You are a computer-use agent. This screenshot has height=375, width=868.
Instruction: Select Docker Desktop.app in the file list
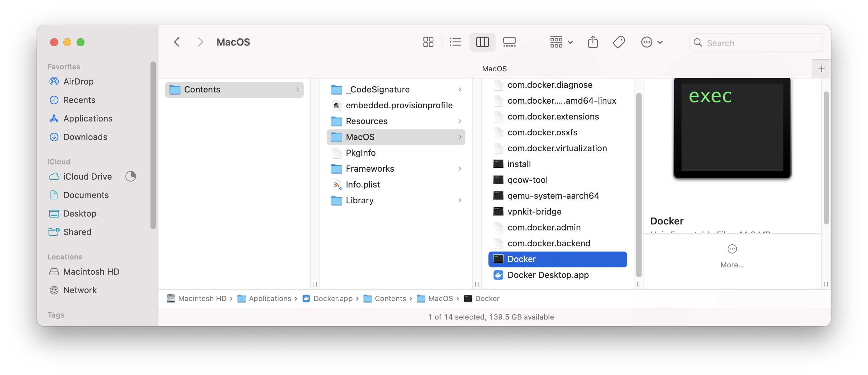pos(548,275)
